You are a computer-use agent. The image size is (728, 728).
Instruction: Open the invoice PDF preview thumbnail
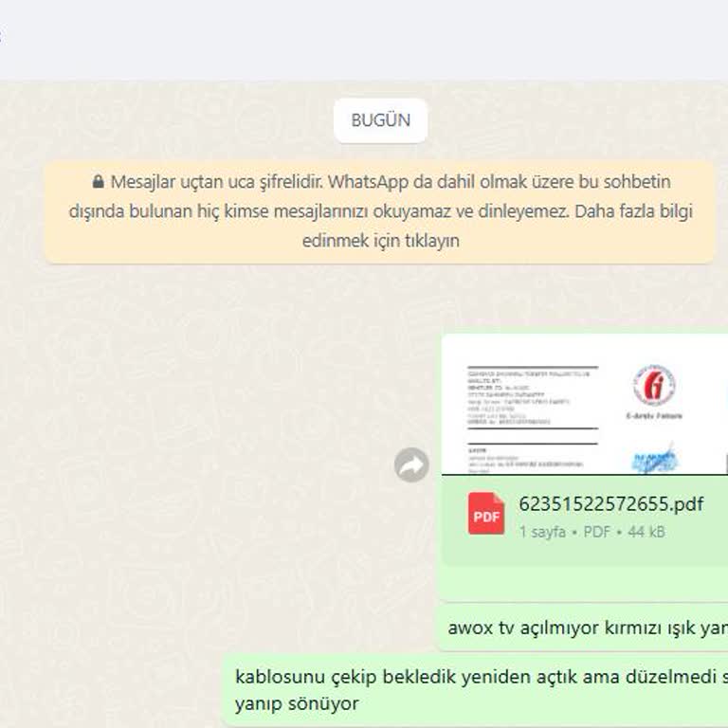pos(585,405)
